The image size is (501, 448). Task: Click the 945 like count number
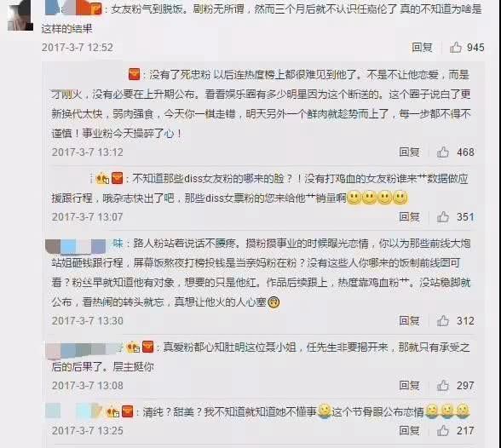(x=475, y=47)
